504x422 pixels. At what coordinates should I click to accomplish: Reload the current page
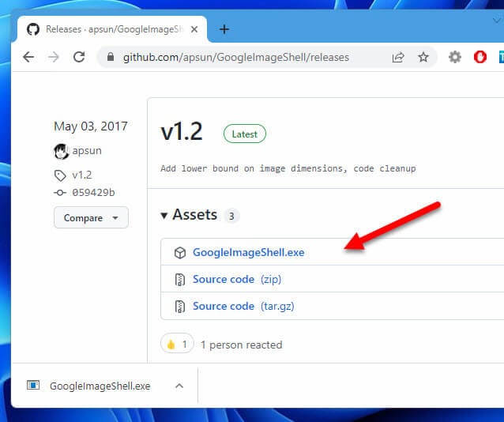(79, 57)
